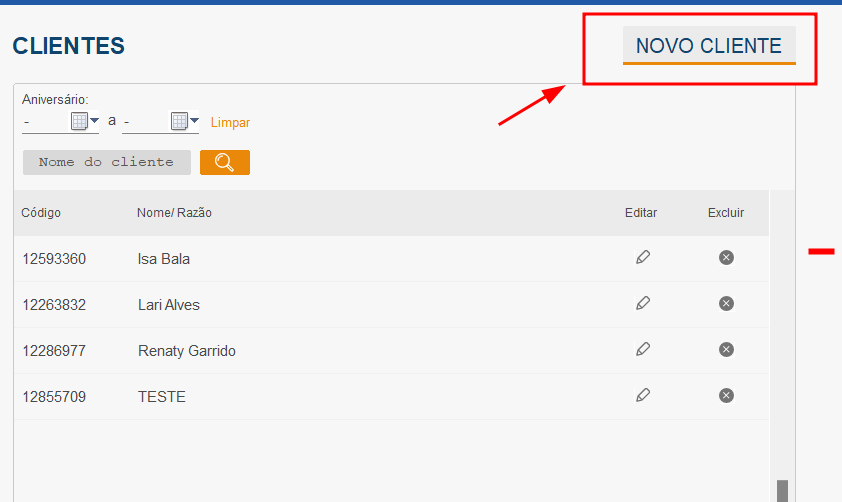Click the Código column header

tap(41, 213)
